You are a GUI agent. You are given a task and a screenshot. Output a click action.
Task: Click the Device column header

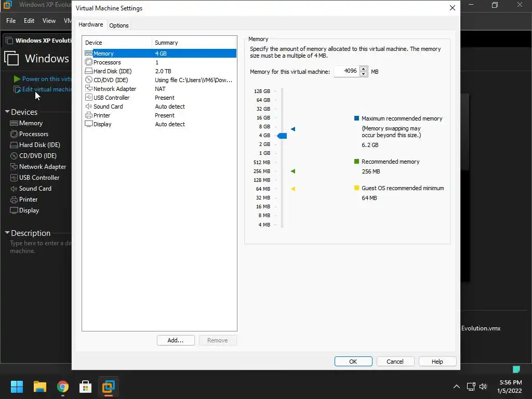(x=117, y=43)
